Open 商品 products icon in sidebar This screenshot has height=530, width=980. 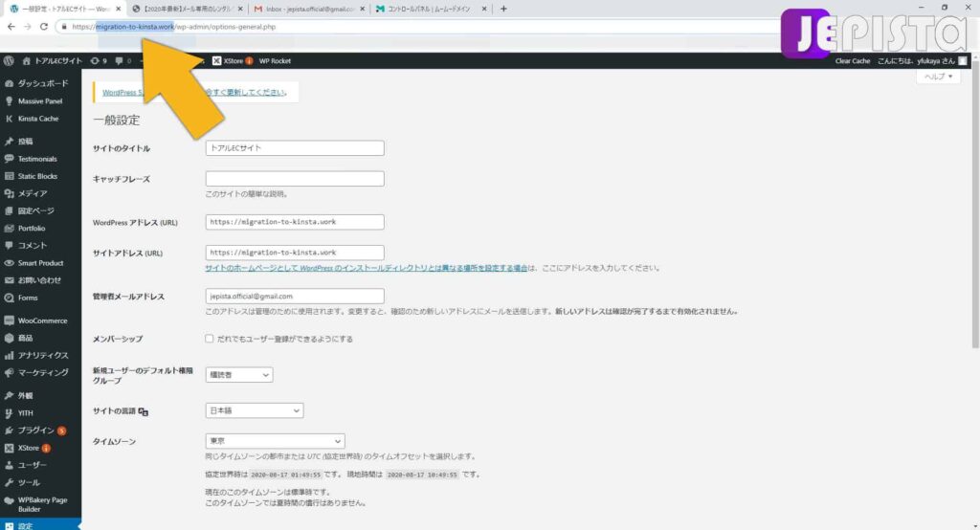[9, 338]
